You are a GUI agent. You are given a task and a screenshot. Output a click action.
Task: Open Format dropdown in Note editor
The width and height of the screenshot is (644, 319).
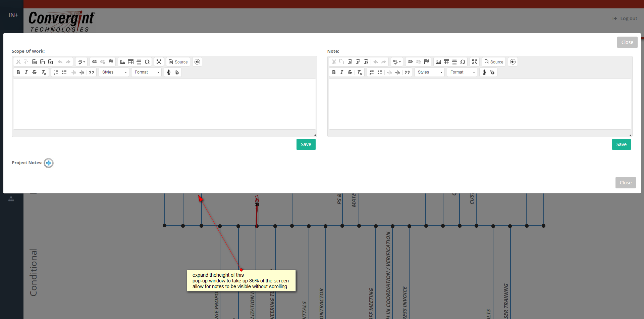[x=462, y=72]
